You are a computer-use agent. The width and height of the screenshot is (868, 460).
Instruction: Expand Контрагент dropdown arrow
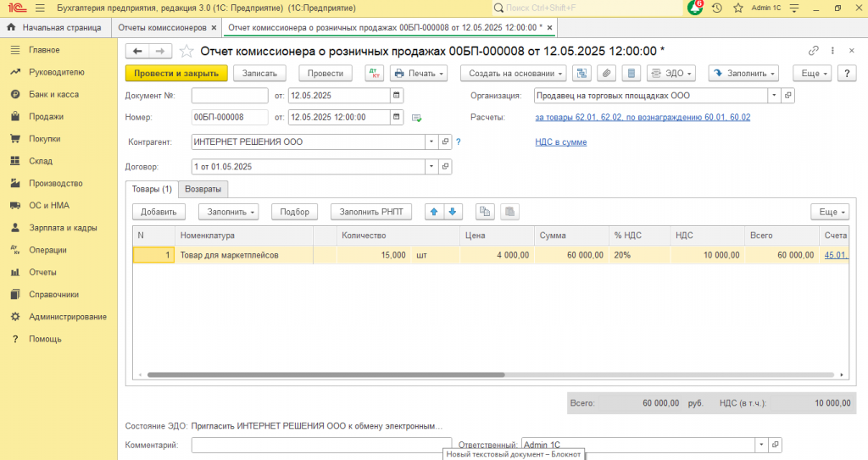431,141
